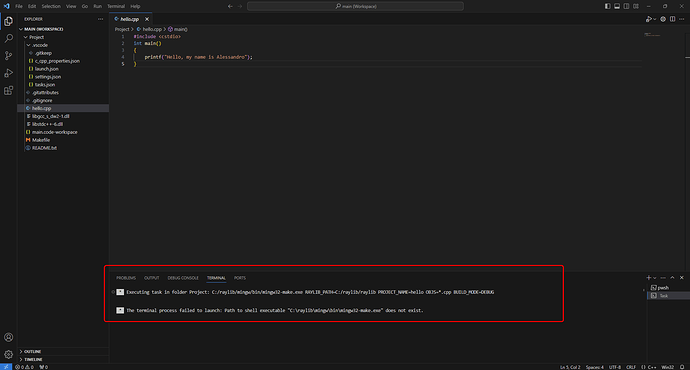
Task: Change indentation via Spaces: 4
Action: click(x=595, y=367)
